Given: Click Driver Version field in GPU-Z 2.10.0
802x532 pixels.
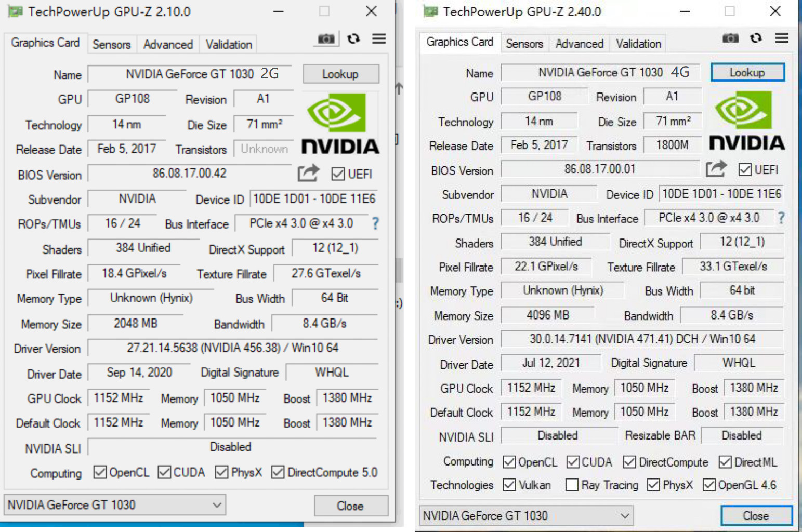Looking at the screenshot, I should coord(233,348).
